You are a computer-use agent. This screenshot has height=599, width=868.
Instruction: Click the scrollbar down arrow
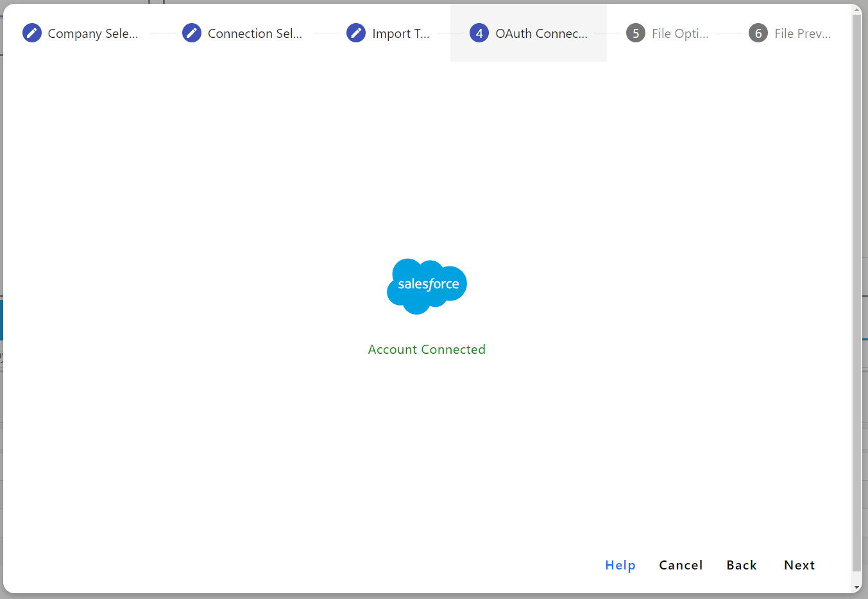point(857,588)
